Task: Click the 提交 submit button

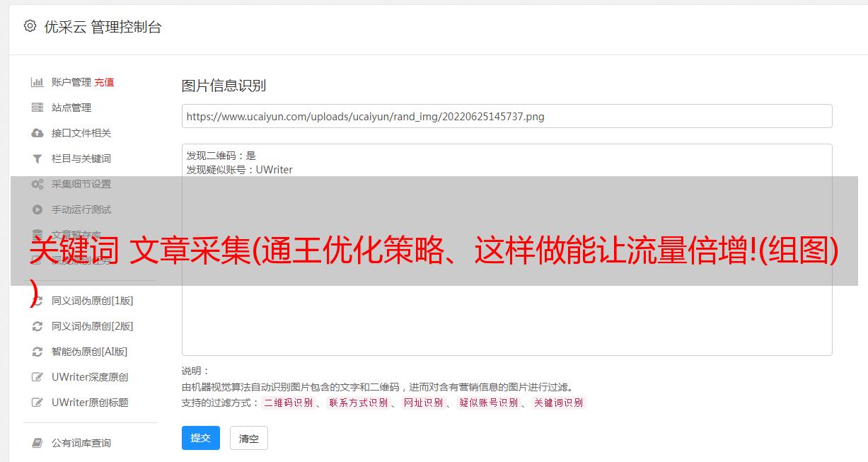Action: (201, 438)
